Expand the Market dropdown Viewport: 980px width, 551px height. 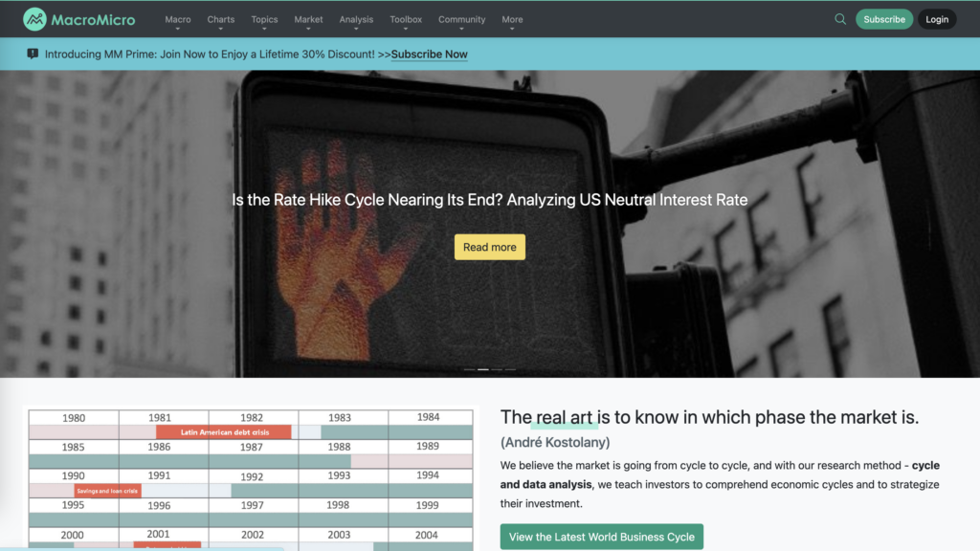coord(307,18)
